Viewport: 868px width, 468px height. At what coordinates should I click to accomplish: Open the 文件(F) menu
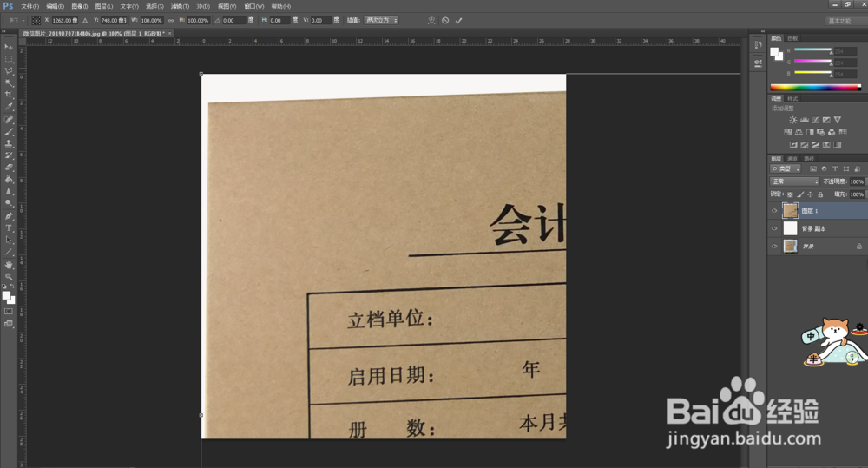pyautogui.click(x=30, y=6)
